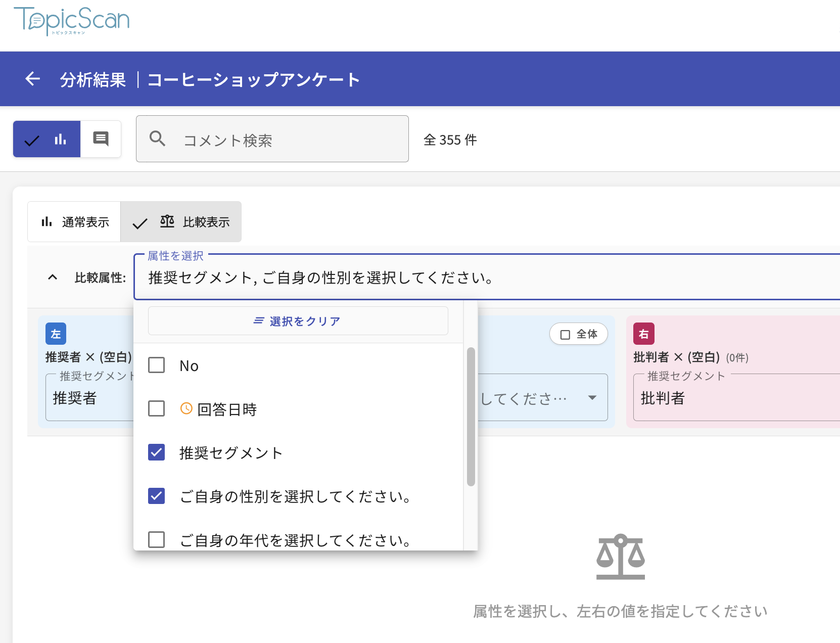The image size is (840, 643).
Task: Collapse the 比較属性 section chevron
Action: 53,277
